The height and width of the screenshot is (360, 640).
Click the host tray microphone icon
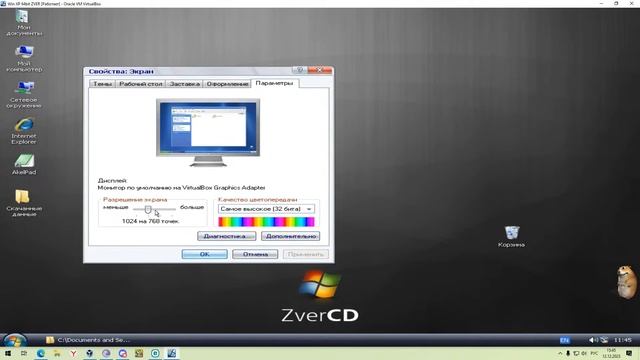[568, 353]
